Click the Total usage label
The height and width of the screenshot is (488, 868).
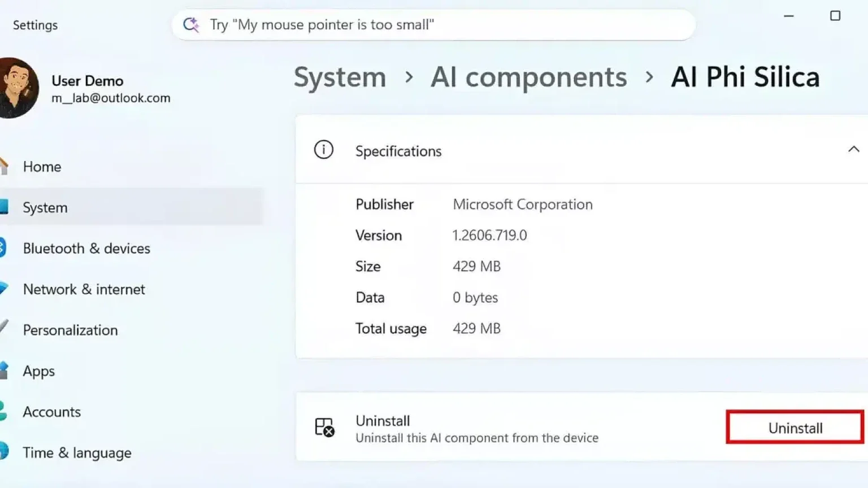pyautogui.click(x=391, y=328)
